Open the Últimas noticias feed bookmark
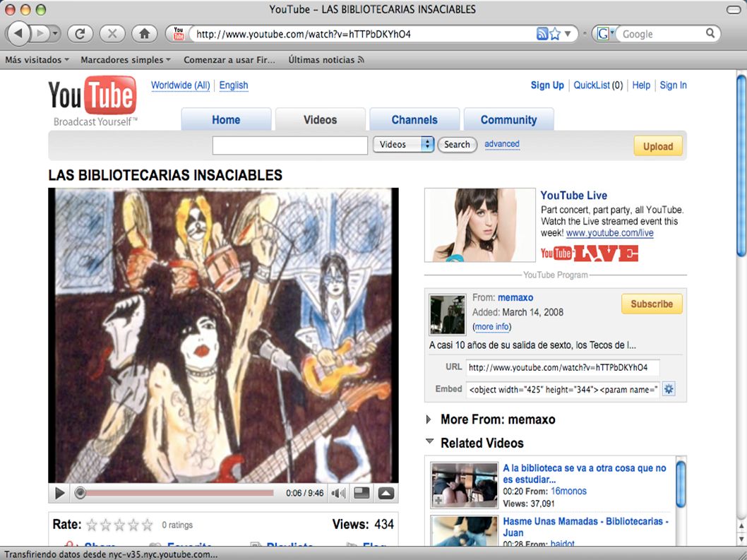This screenshot has width=747, height=560. [x=326, y=60]
